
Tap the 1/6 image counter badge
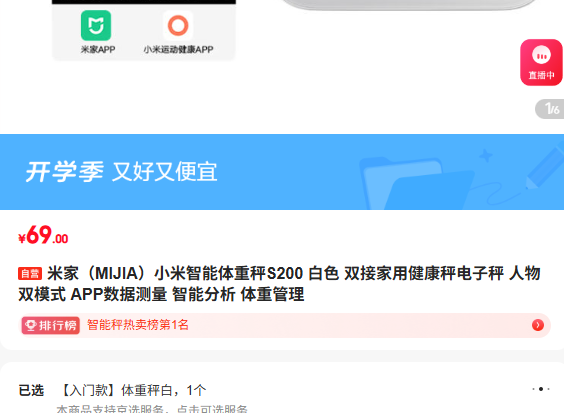[550, 109]
